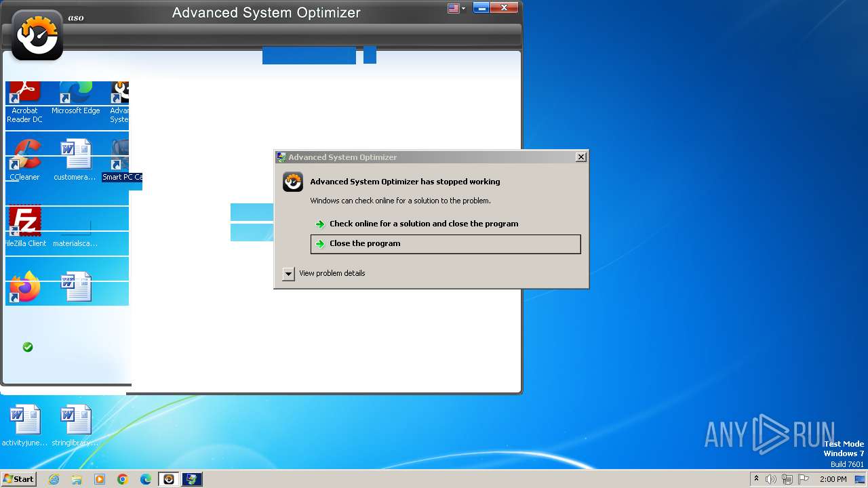Close the Advanced System Optimizer main window
This screenshot has height=488, width=868.
tap(504, 7)
